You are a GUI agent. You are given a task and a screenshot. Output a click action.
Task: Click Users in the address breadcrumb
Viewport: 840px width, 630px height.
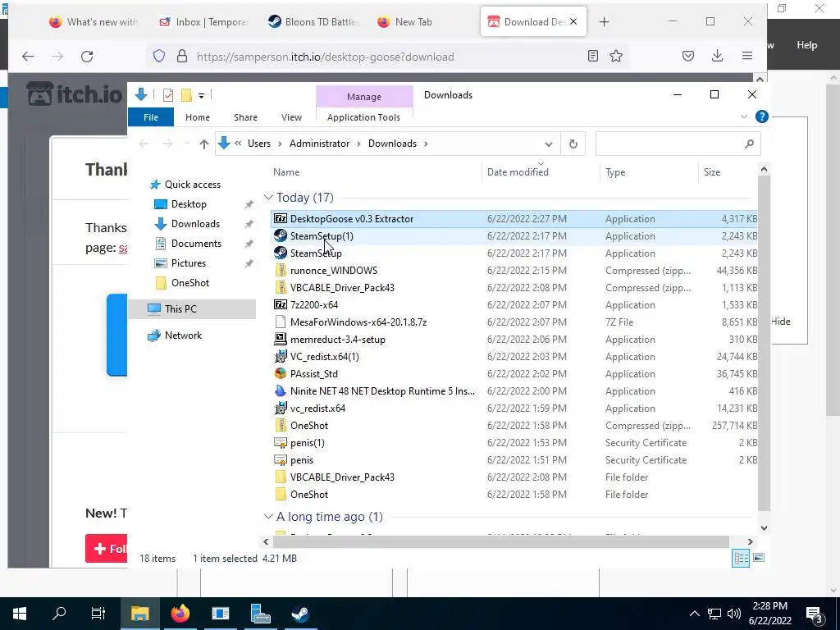point(258,144)
